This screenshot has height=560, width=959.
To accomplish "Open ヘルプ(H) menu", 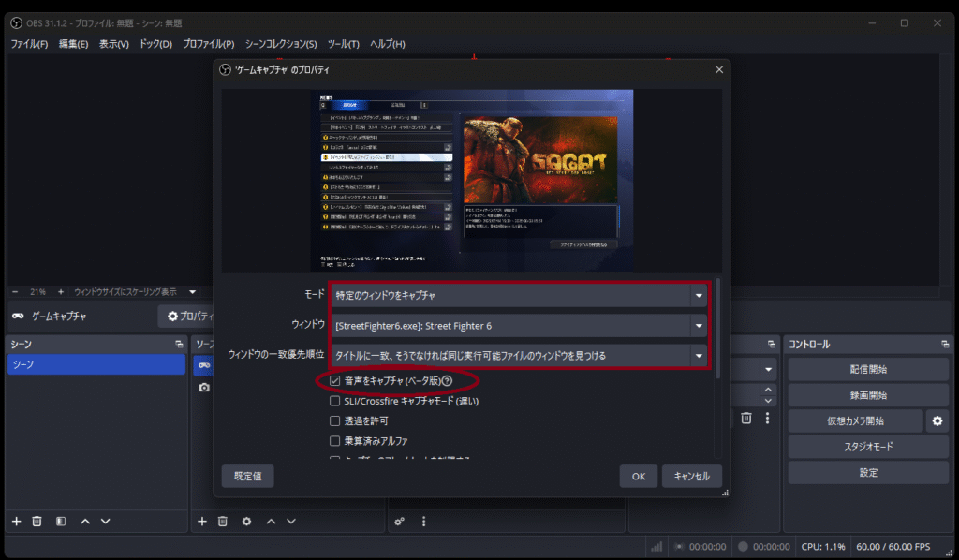I will [x=387, y=44].
